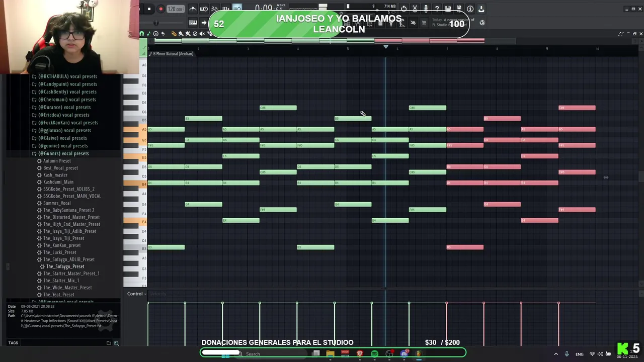Click the 120.000 tempo field
This screenshot has width=644, height=362.
click(x=175, y=9)
